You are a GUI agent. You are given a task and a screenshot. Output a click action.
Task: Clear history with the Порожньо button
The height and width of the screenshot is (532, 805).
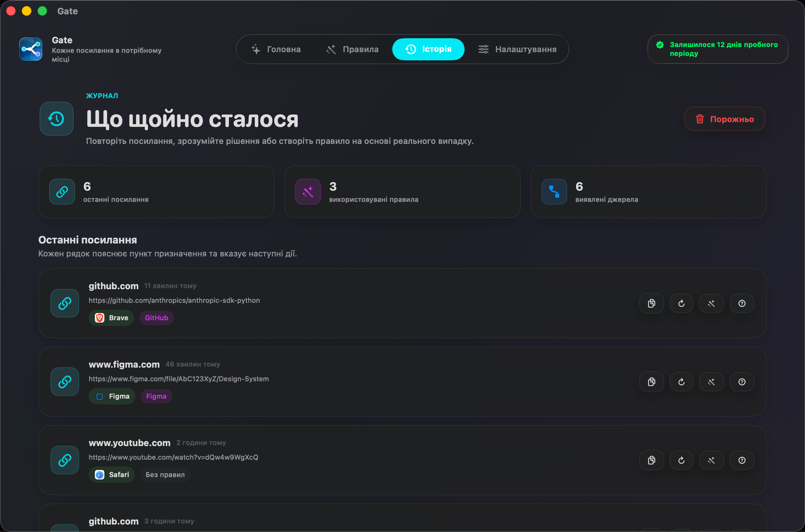724,119
